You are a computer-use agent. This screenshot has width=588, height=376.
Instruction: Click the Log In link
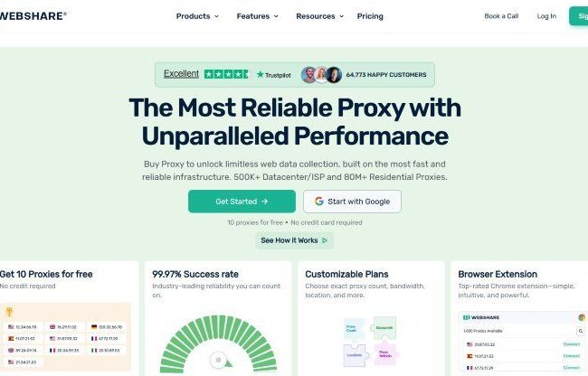tap(546, 16)
